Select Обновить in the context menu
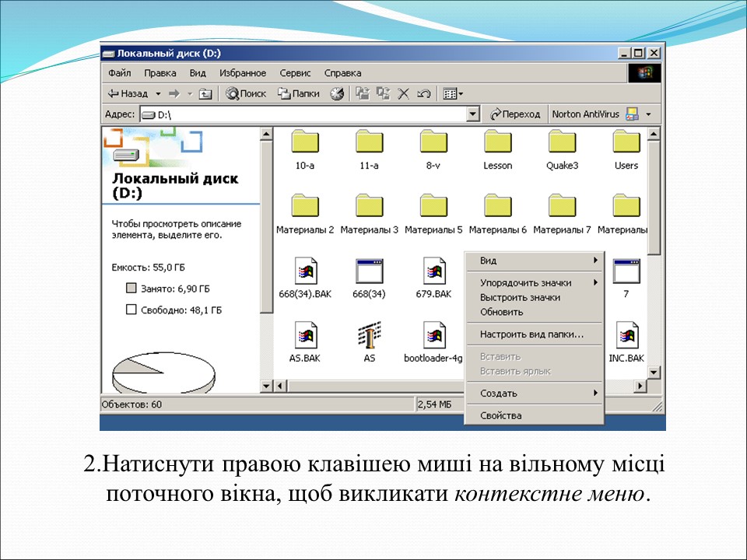 tap(502, 312)
